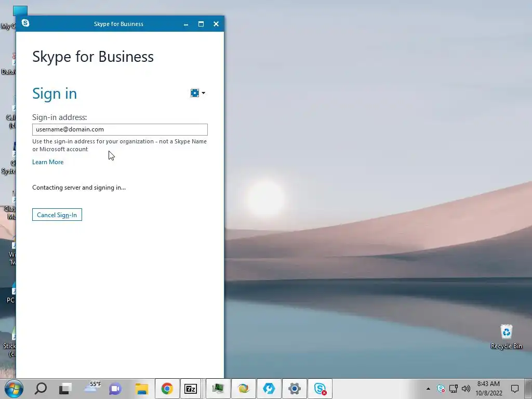The width and height of the screenshot is (532, 399).
Task: Click the Cancel Sign-In button
Action: coord(57,215)
